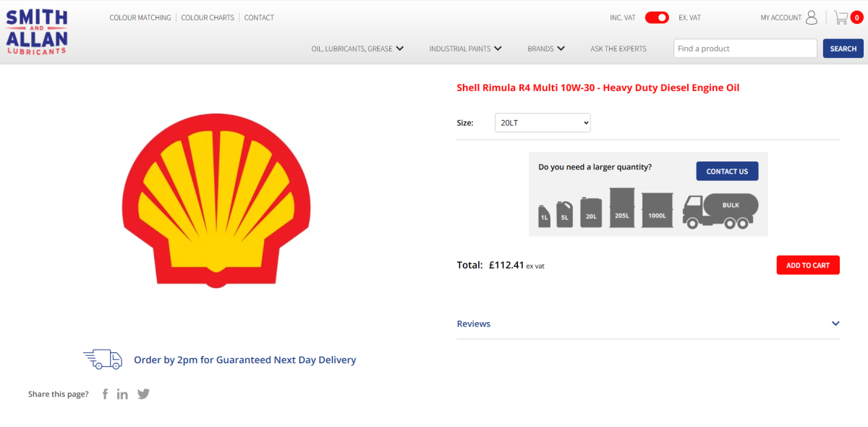This screenshot has height=427, width=868.
Task: Click the Search button
Action: pyautogui.click(x=843, y=48)
